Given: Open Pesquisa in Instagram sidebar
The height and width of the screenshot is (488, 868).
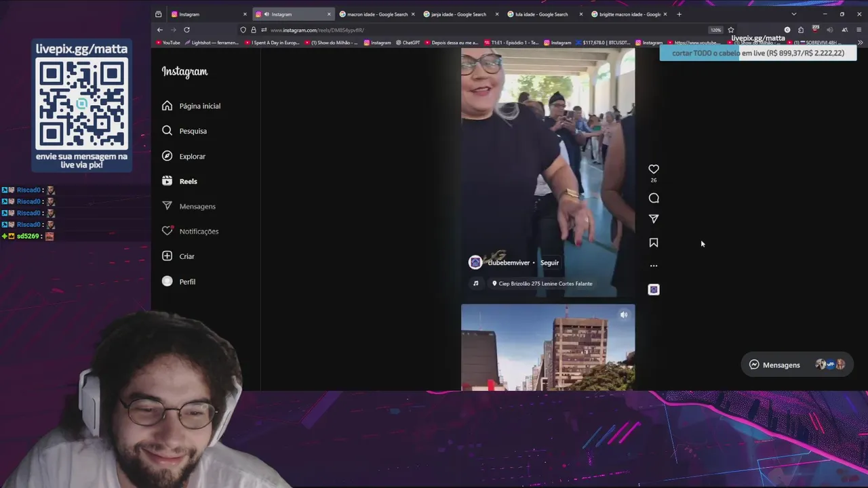Looking at the screenshot, I should [x=184, y=131].
